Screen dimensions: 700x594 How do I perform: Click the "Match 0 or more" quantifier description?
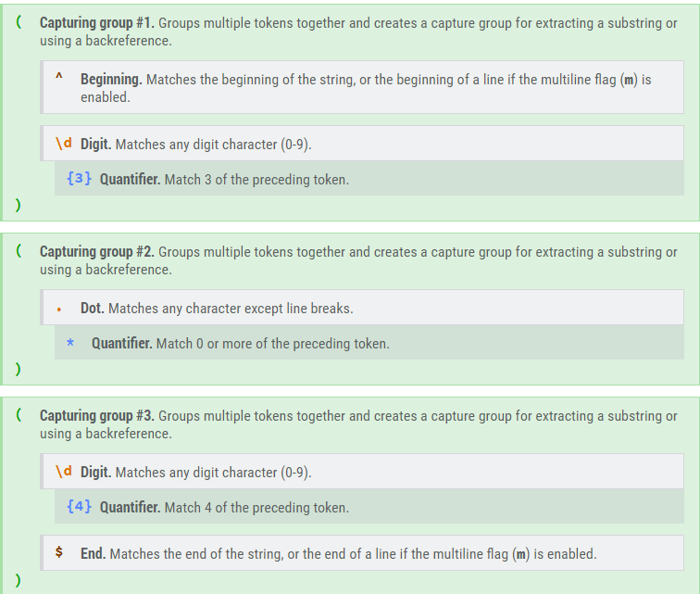tap(272, 344)
